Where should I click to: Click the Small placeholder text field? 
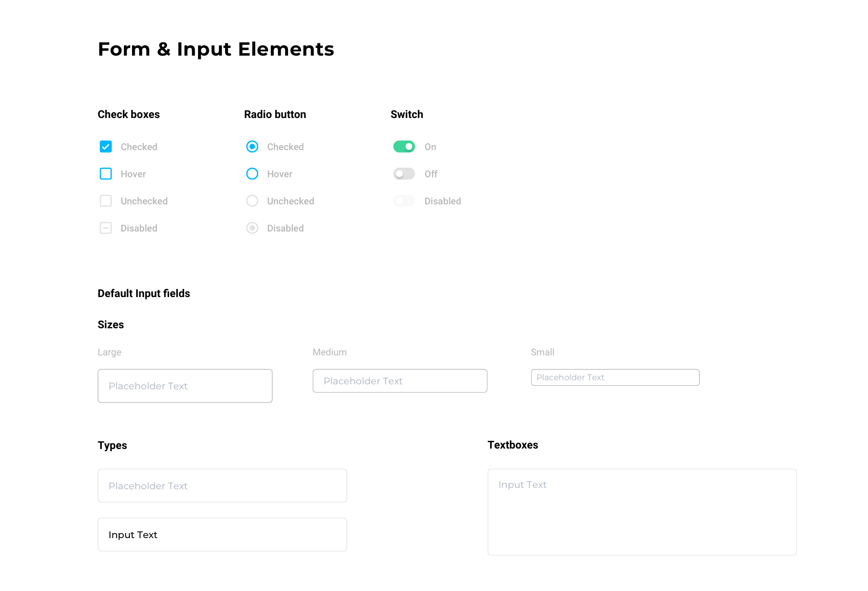615,377
